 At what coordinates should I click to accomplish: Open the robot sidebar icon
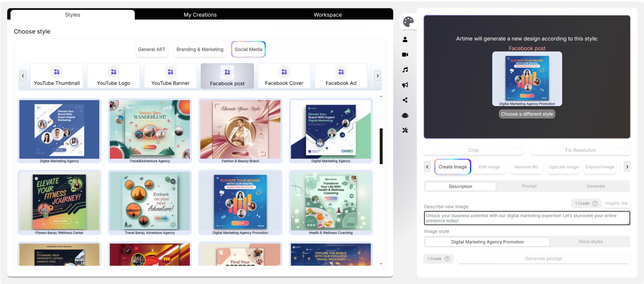tap(405, 115)
